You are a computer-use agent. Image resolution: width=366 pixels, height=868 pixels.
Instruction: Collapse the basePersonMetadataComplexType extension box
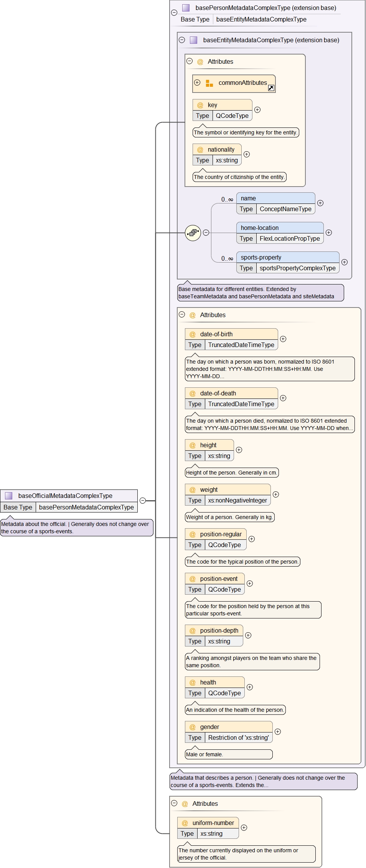pos(174,13)
